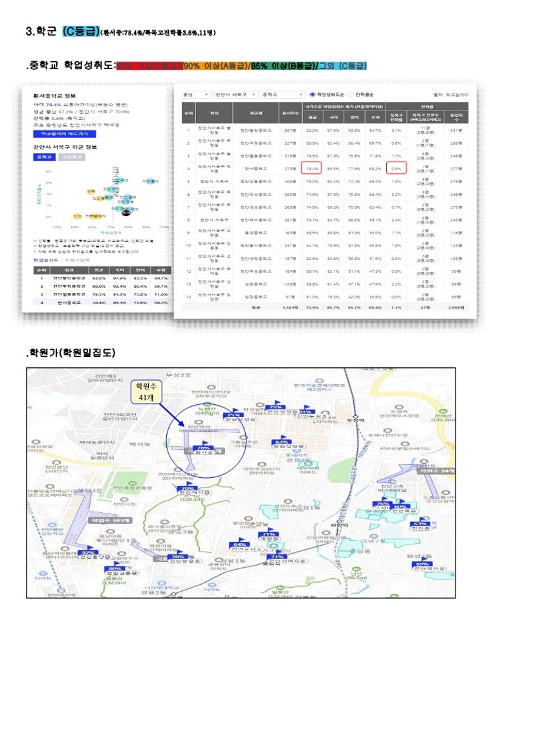Open the 충남 region dropdown
The width and height of the screenshot is (535, 756).
[x=195, y=94]
